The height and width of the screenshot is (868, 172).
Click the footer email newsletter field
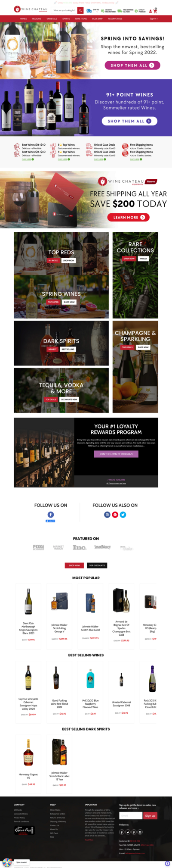[131, 815]
